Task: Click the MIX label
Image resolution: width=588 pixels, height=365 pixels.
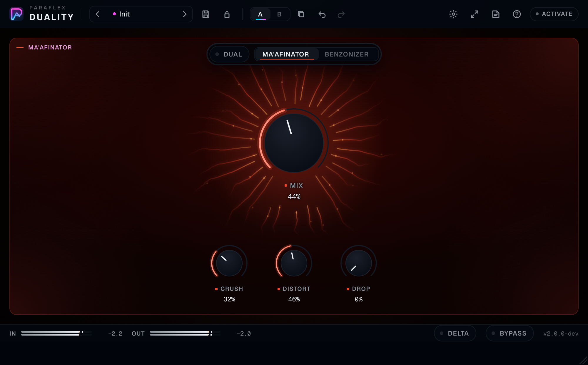Action: click(296, 185)
